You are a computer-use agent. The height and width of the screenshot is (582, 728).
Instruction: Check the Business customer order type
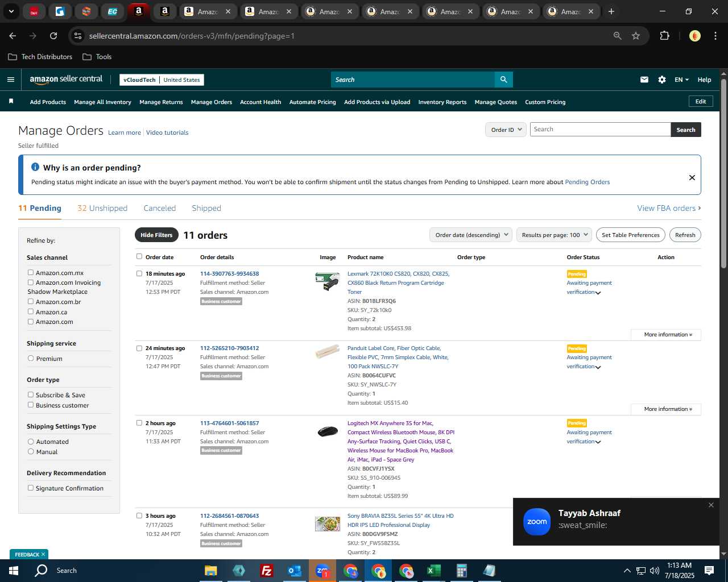31,405
